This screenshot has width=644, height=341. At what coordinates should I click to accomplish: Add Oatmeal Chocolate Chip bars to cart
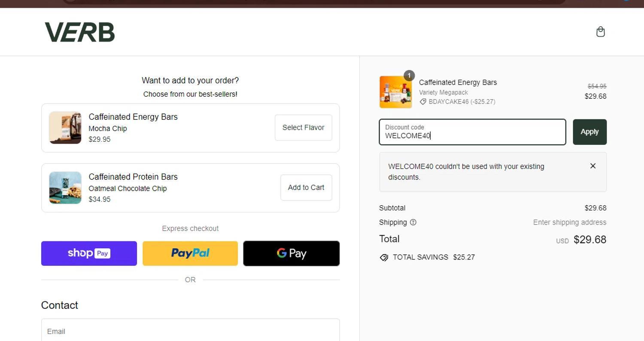pyautogui.click(x=306, y=187)
